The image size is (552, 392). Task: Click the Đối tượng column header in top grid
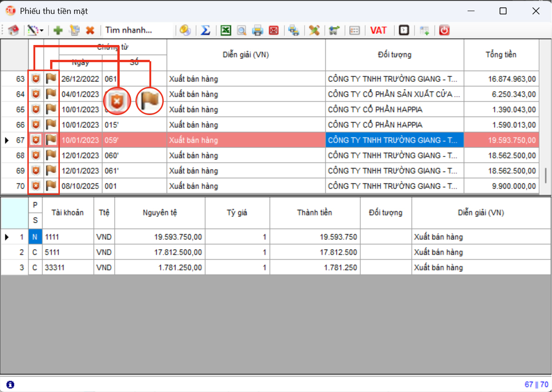(x=394, y=55)
